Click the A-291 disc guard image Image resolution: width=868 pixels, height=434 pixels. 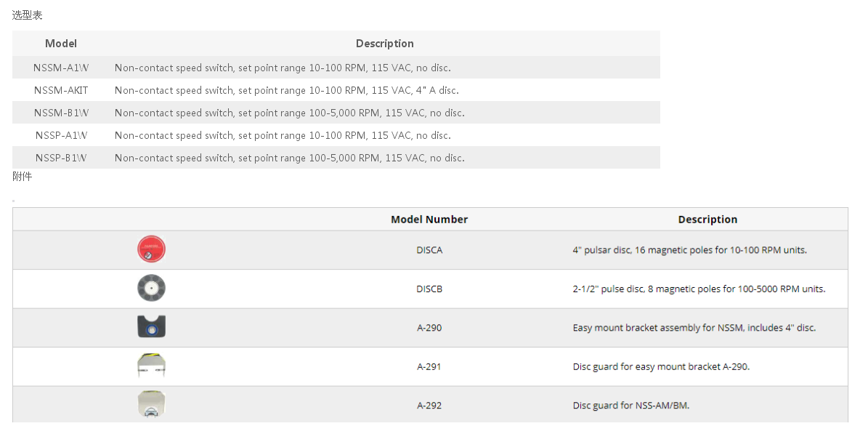151,366
